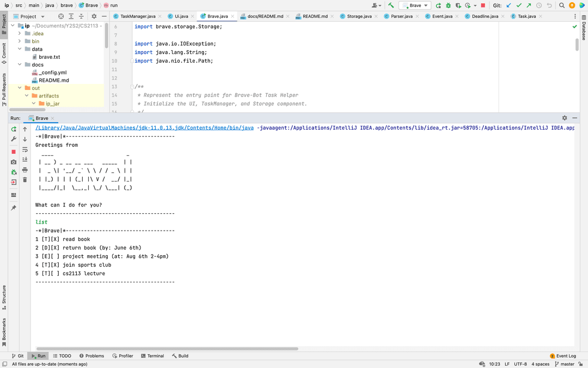
Task: Clear console output with trash icon
Action: (x=25, y=179)
